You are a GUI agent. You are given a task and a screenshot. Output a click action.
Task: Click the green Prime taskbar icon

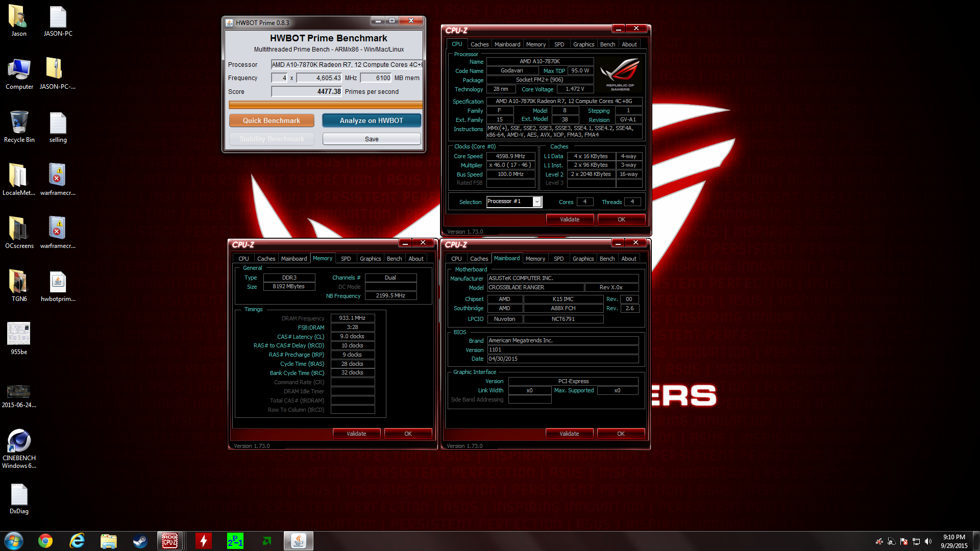click(235, 541)
